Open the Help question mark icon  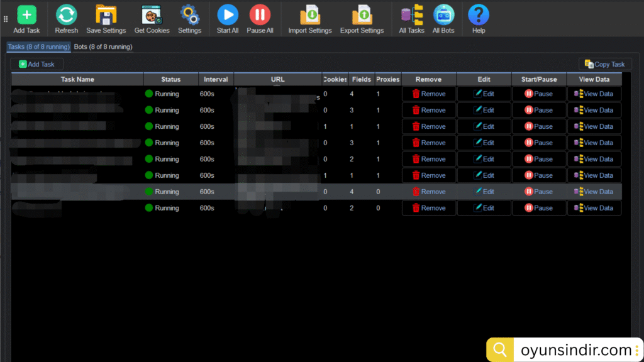[479, 14]
